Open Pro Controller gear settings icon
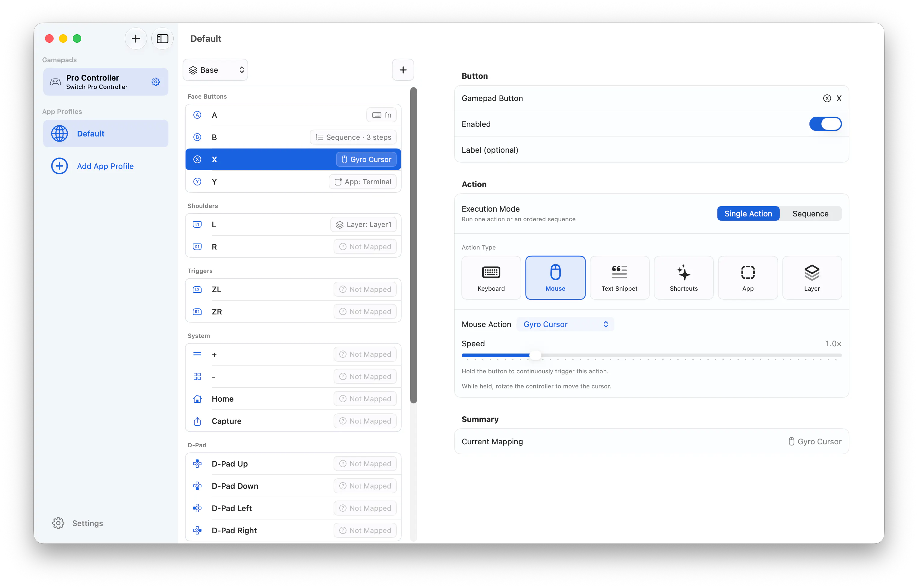Viewport: 918px width, 588px height. click(x=156, y=82)
